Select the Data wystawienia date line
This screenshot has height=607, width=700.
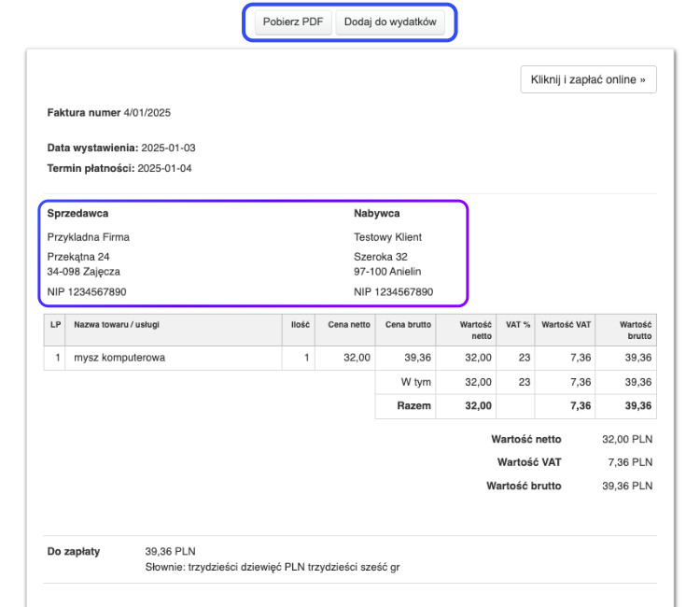click(x=121, y=148)
